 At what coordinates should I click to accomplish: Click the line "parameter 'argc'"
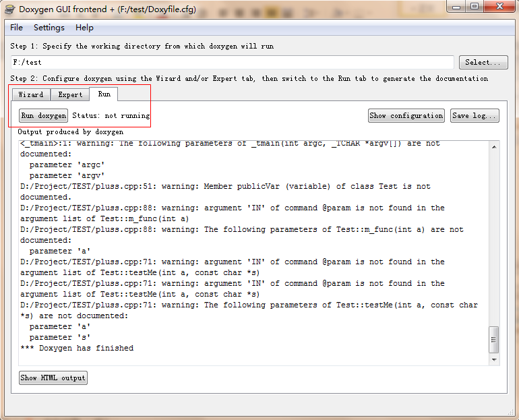[67, 164]
